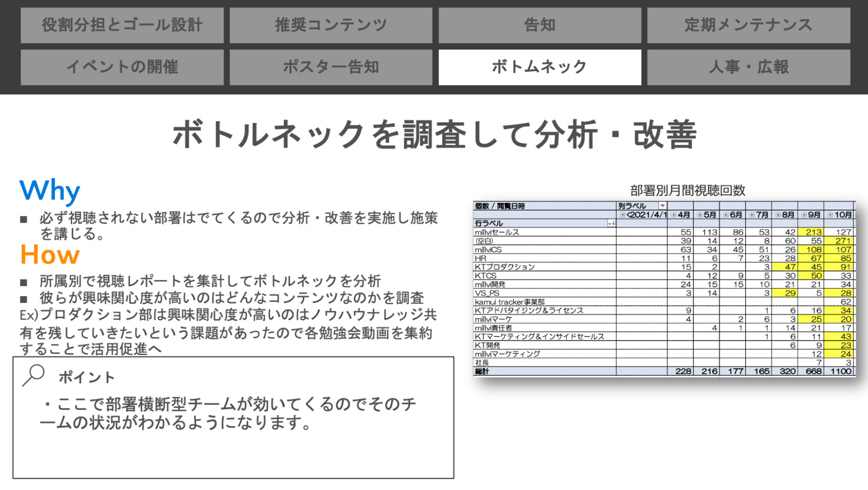Select the 推奨コンテンツ tab
This screenshot has height=490, width=868.
[331, 25]
